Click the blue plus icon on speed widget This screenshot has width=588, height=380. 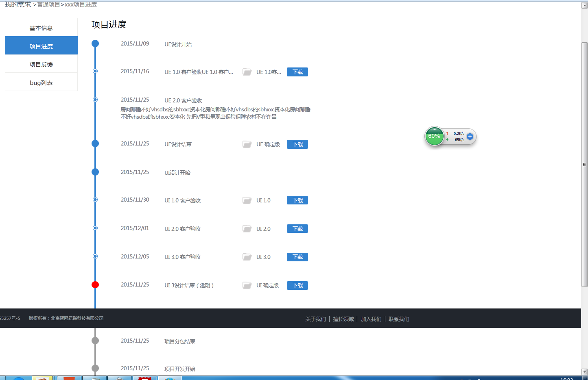(470, 137)
